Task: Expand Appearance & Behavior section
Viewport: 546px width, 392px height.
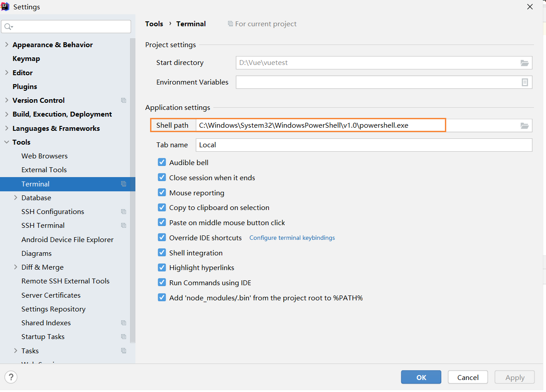Action: [6, 44]
